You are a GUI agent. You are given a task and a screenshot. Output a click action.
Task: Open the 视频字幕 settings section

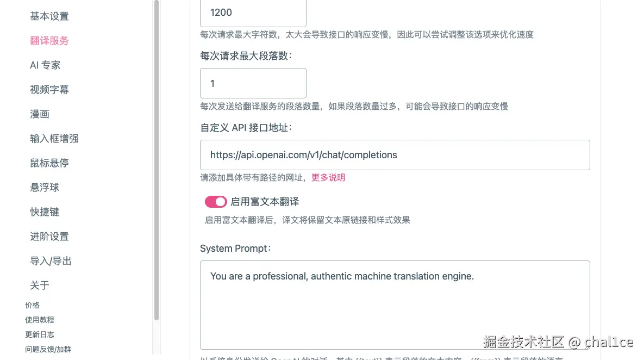coord(49,89)
